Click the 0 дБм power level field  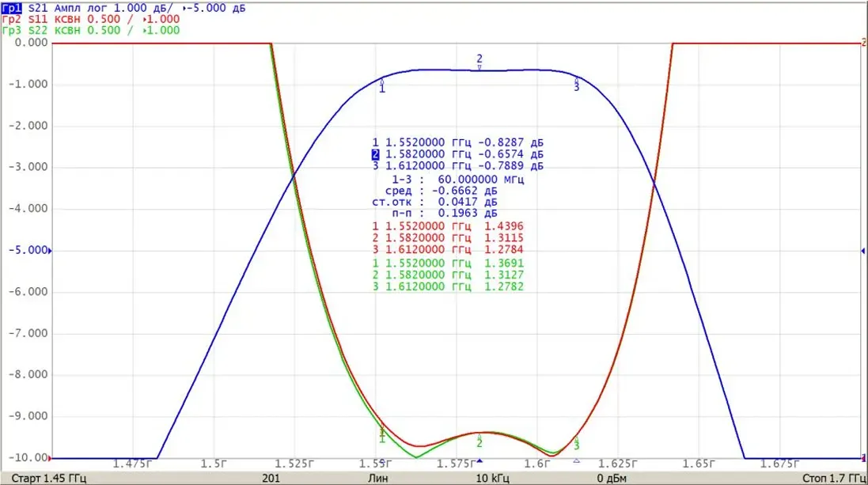point(612,479)
